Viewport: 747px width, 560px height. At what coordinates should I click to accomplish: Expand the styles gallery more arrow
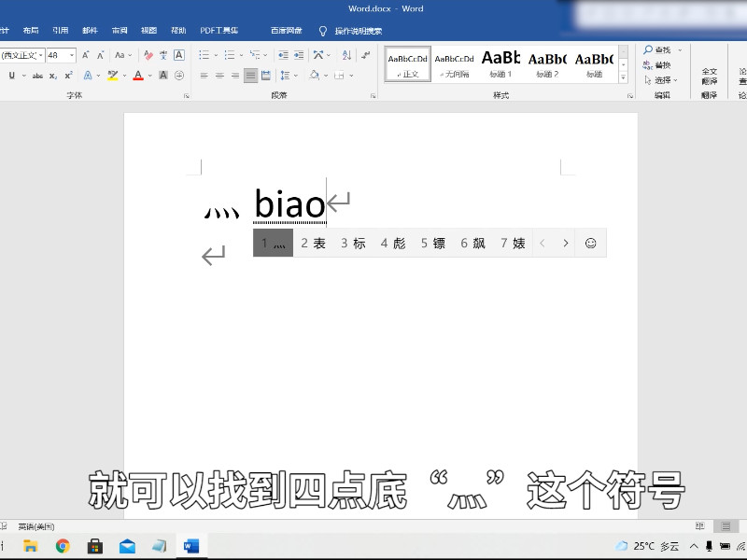623,78
